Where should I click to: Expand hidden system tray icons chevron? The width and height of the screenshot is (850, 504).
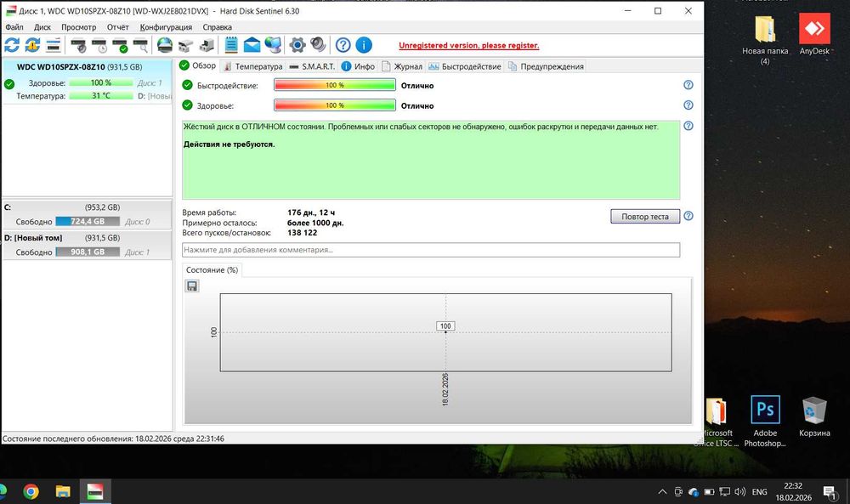(662, 492)
